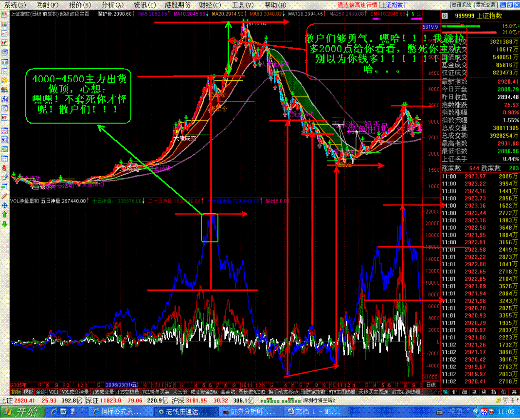Select the 势 tab in quote panel
Viewport: 520px width, 420px height.
484,392
